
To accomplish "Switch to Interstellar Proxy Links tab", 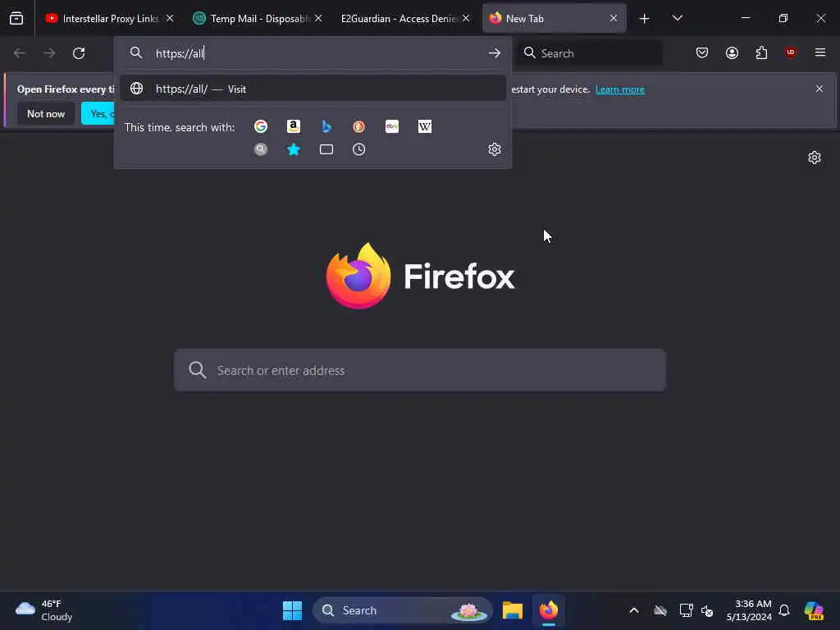I will (x=109, y=18).
